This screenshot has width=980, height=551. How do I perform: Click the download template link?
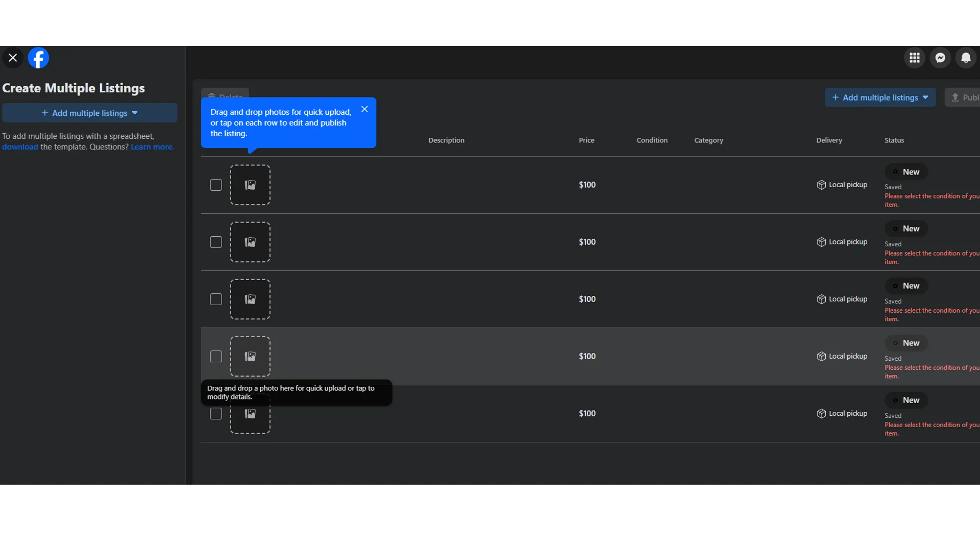click(20, 147)
